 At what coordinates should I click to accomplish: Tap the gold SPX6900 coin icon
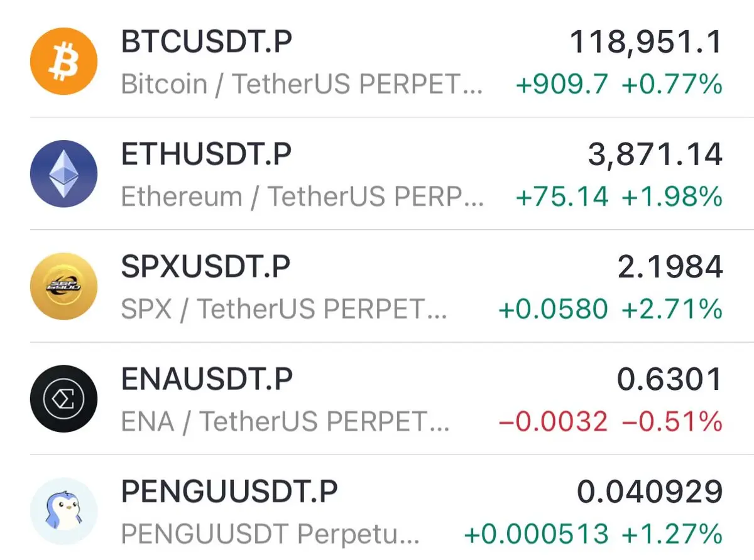click(63, 286)
